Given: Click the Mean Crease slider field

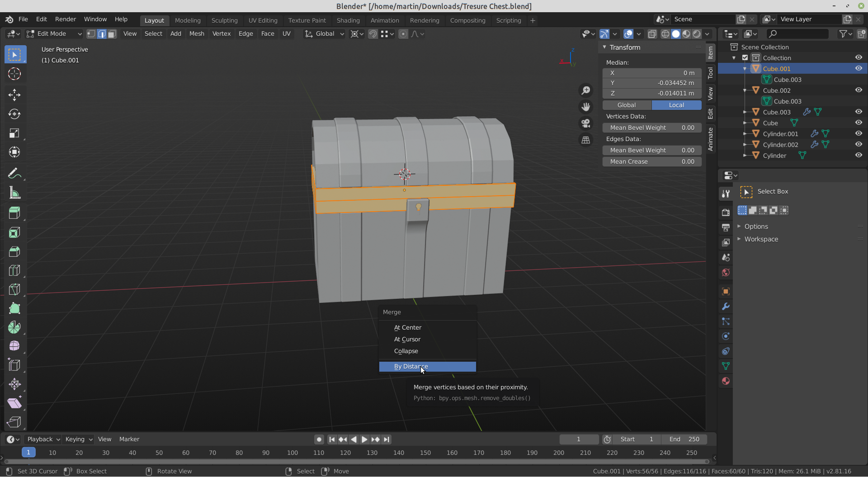Looking at the screenshot, I should tap(651, 161).
